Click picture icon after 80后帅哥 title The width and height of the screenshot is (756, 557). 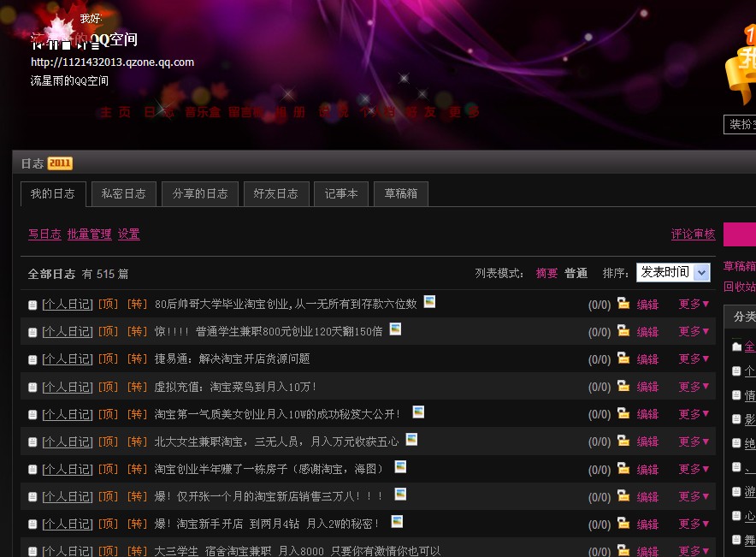429,302
